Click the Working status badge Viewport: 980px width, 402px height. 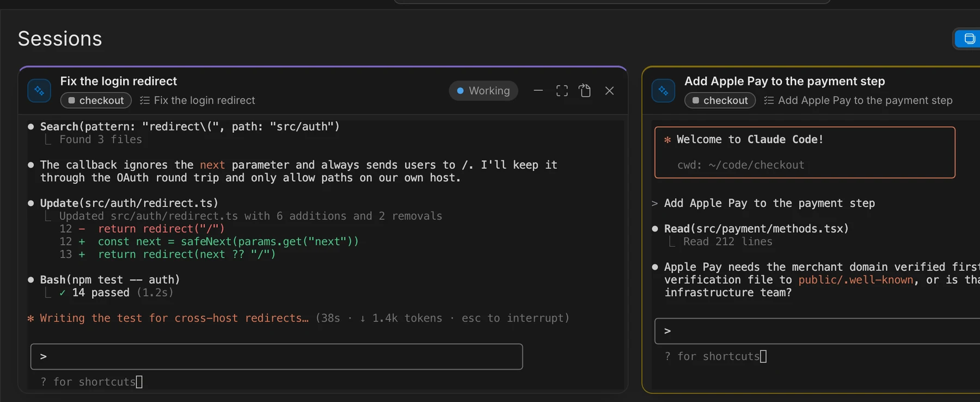483,91
